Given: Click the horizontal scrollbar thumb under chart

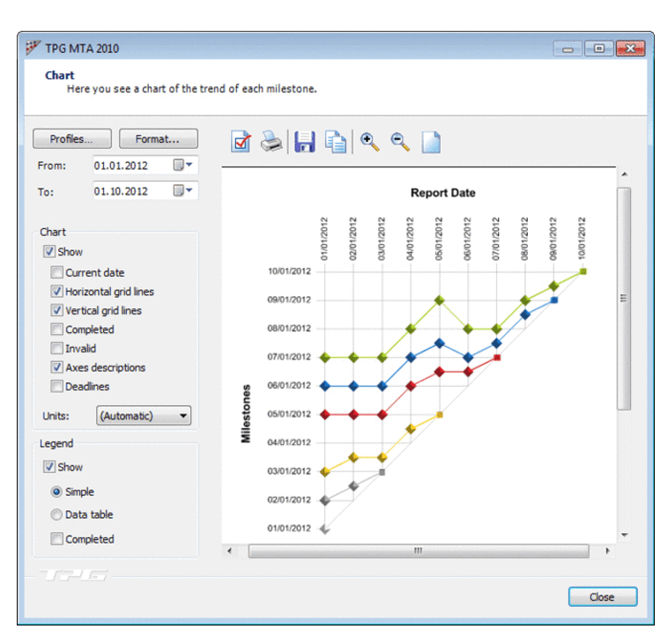Looking at the screenshot, I should pyautogui.click(x=418, y=551).
